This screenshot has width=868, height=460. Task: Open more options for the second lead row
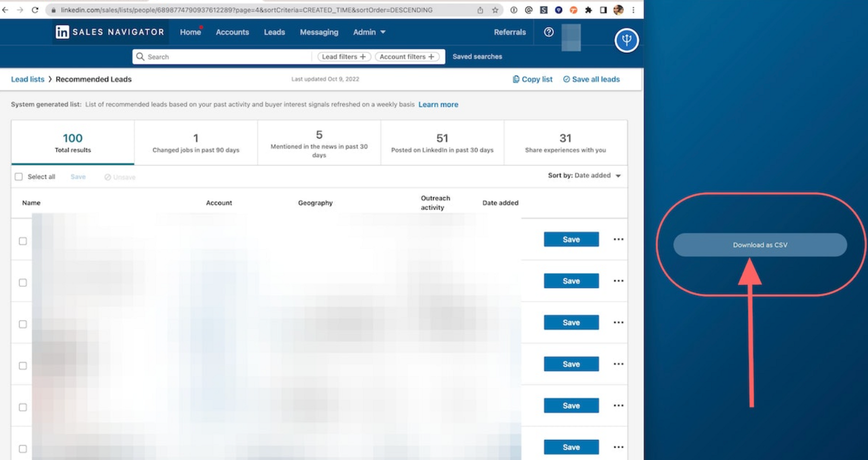pos(618,281)
